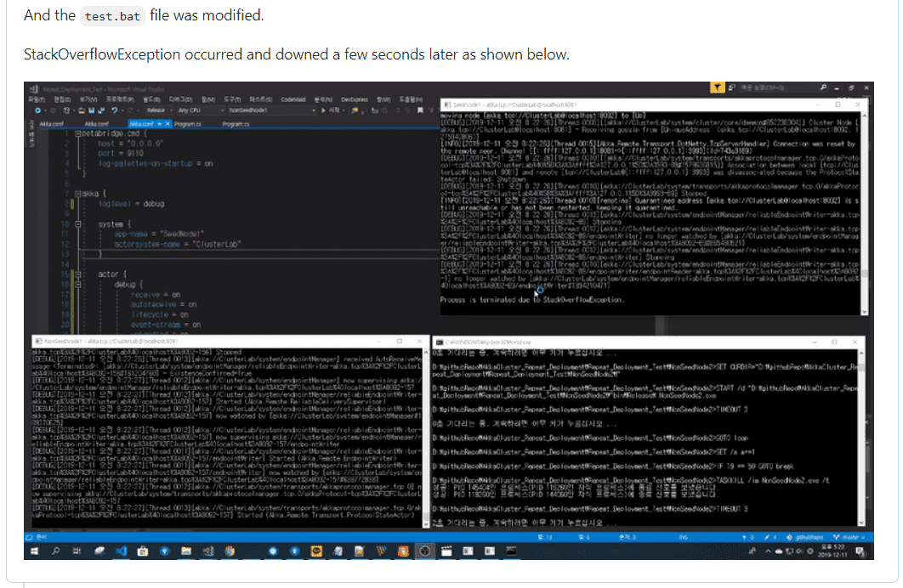Click the loglevel = debug line
Image resolution: width=903 pixels, height=588 pixels.
tap(131, 204)
